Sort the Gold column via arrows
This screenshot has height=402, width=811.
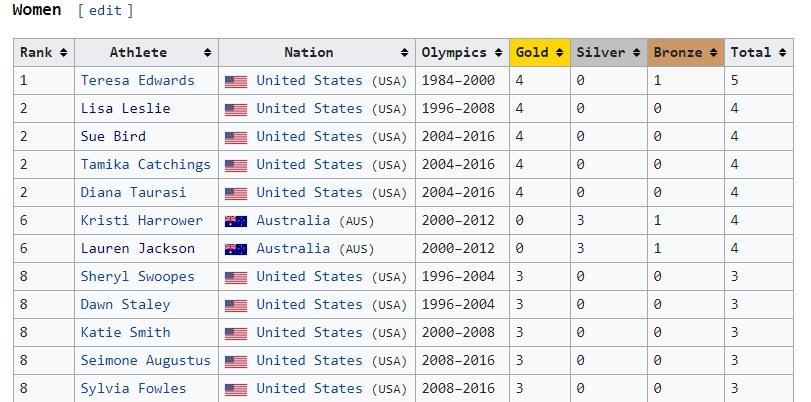click(561, 53)
